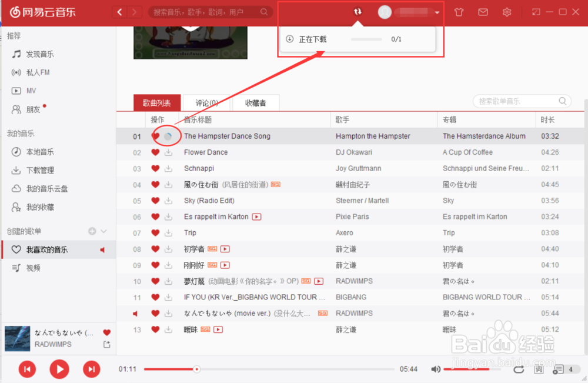Download Sky (Radio Edit)
This screenshot has height=383, width=588.
click(x=168, y=201)
